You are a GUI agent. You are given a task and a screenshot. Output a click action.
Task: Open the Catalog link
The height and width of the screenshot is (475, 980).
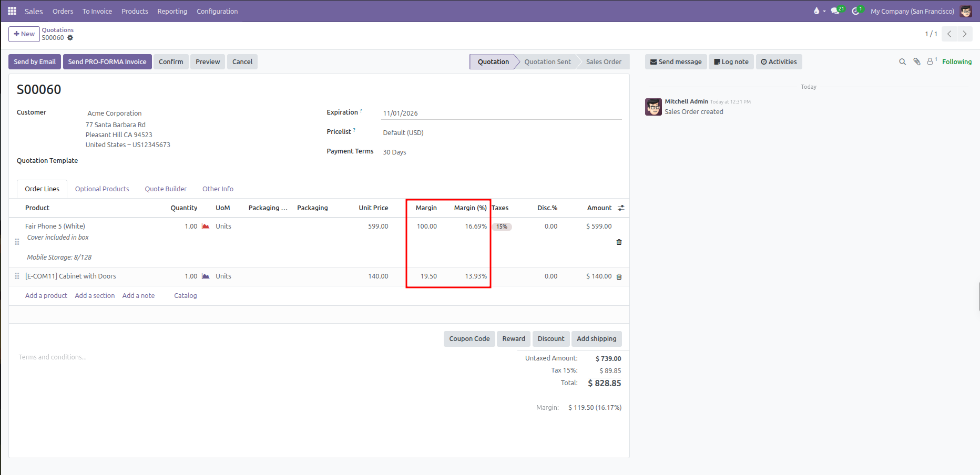click(186, 296)
